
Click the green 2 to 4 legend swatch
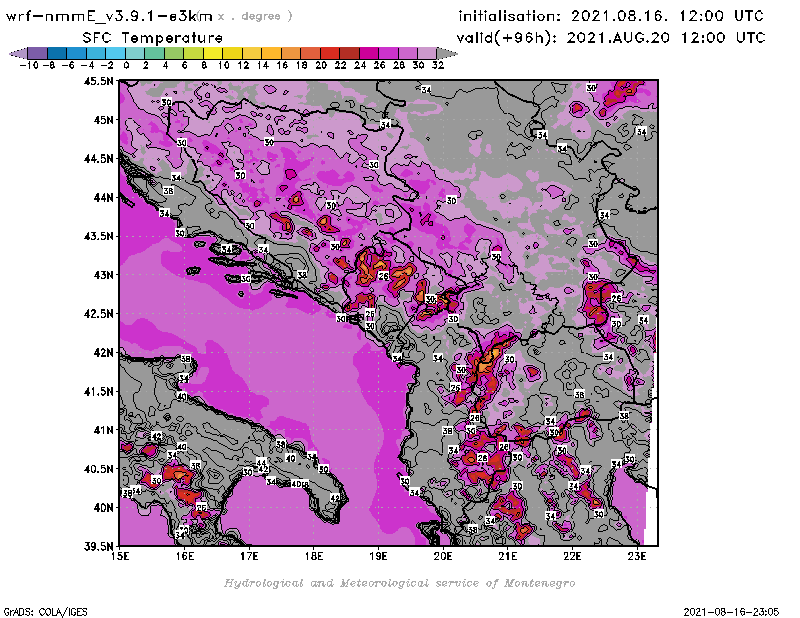click(x=154, y=53)
